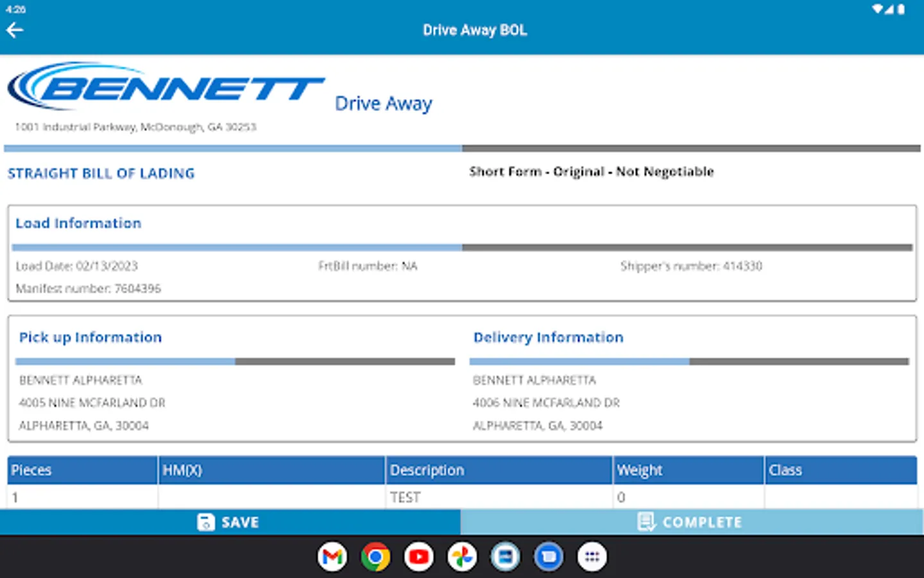Click the delivery address 4006 NINE MCFARLAND DR

(x=547, y=403)
